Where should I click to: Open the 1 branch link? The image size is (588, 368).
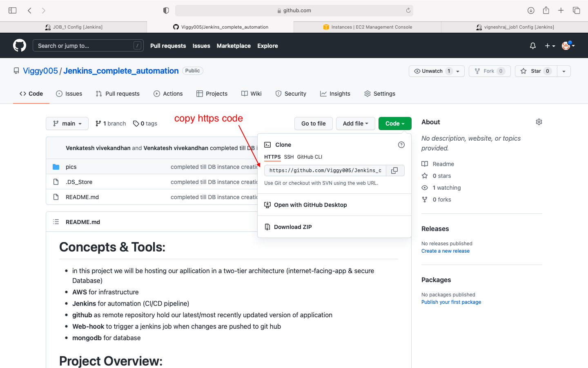coord(111,123)
